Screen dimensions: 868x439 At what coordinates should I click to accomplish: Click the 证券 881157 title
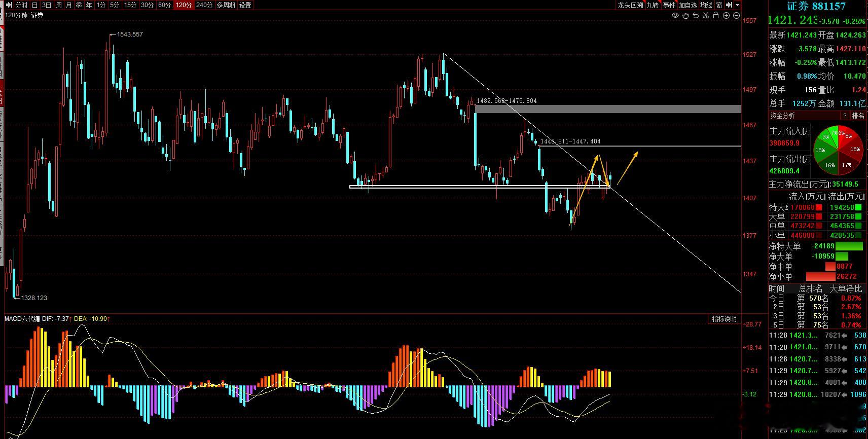[816, 6]
